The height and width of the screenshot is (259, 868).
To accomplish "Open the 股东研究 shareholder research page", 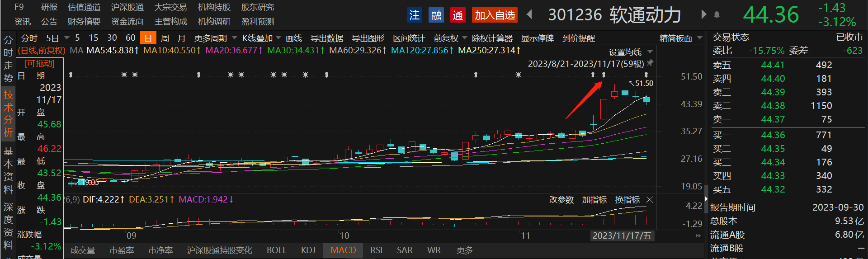I will [x=258, y=7].
